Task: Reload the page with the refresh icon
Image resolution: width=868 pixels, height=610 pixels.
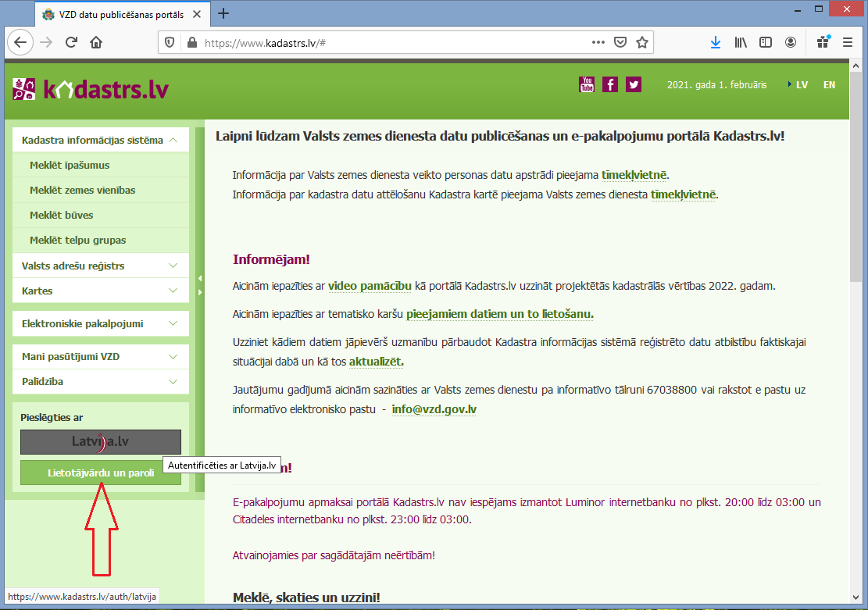Action: click(71, 43)
